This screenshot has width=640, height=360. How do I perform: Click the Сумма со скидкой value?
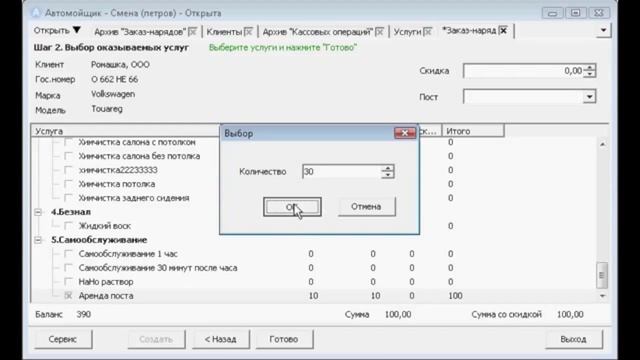[x=570, y=314]
